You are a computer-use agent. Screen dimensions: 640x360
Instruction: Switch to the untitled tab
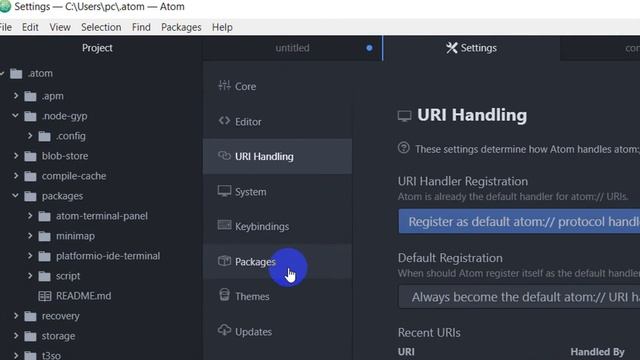pyautogui.click(x=292, y=48)
